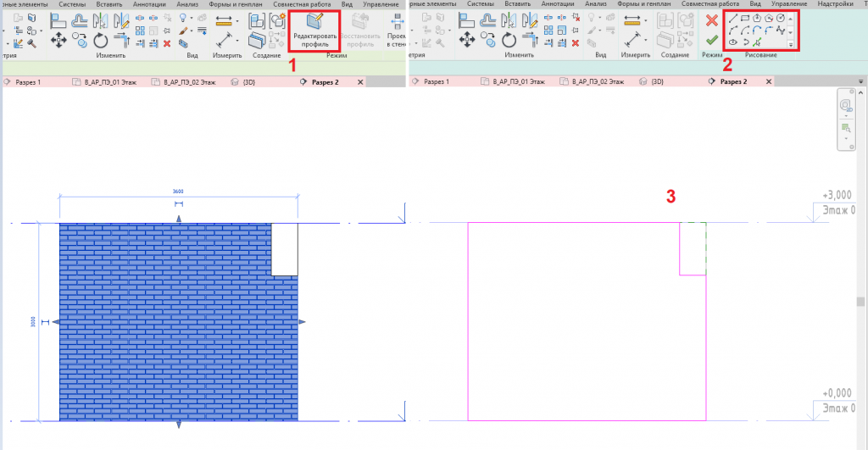The width and height of the screenshot is (868, 450).
Task: Select the Line draw tool in Рисование
Action: coord(733,18)
